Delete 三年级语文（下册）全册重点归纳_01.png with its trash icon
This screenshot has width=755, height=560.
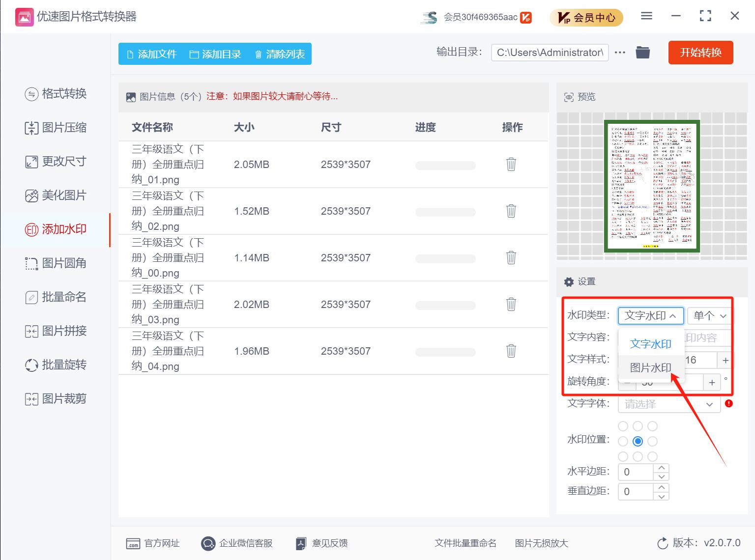point(511,165)
